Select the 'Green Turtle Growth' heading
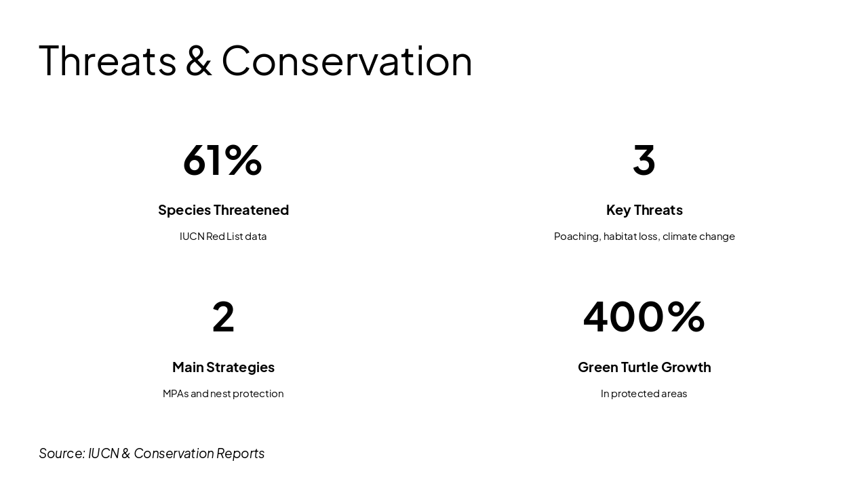The width and height of the screenshot is (868, 488). point(644,367)
